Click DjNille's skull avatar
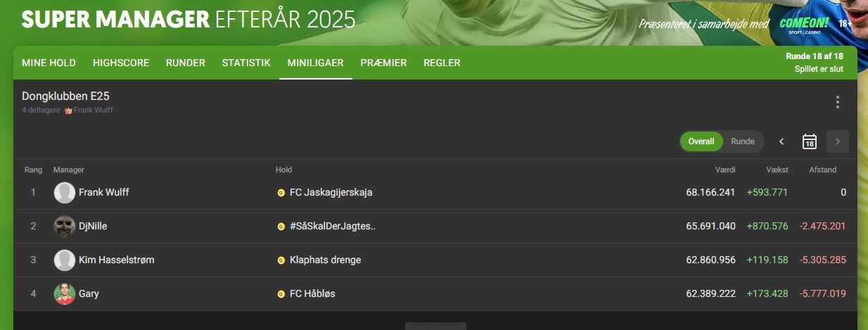 pyautogui.click(x=65, y=227)
